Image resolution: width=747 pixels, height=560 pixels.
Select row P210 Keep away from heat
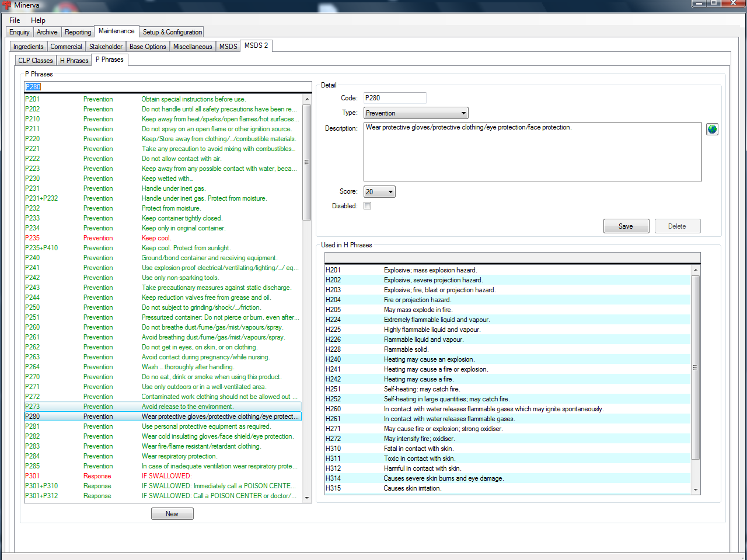tap(162, 119)
